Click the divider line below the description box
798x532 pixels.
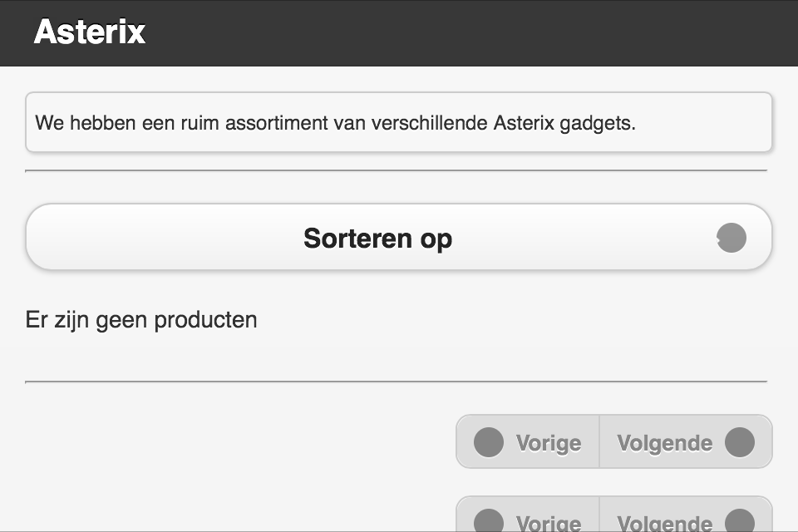pos(396,170)
